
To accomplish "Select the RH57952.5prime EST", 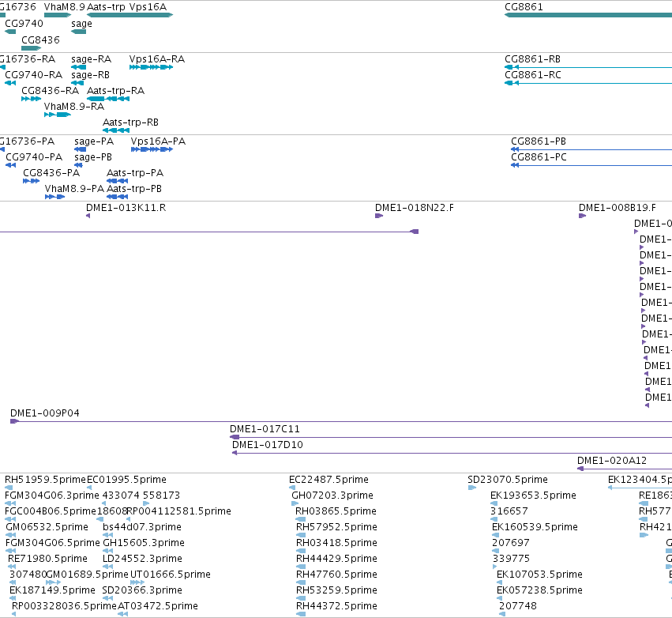I will coord(301,536).
